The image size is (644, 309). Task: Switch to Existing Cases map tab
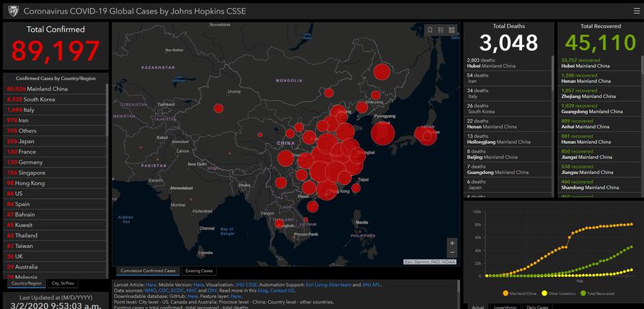click(199, 271)
